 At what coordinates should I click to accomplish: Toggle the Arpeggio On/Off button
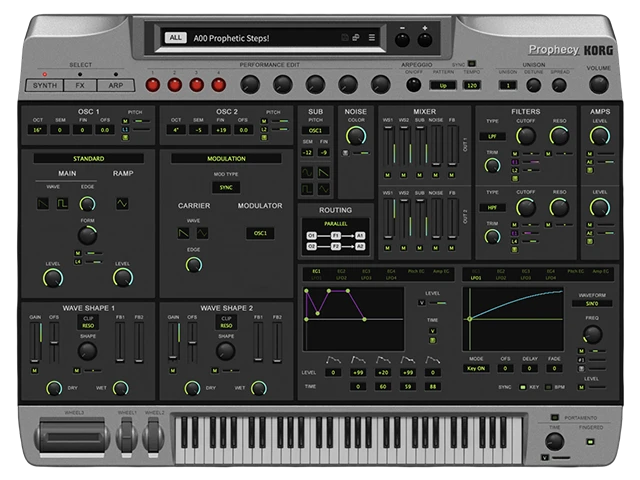tap(413, 85)
